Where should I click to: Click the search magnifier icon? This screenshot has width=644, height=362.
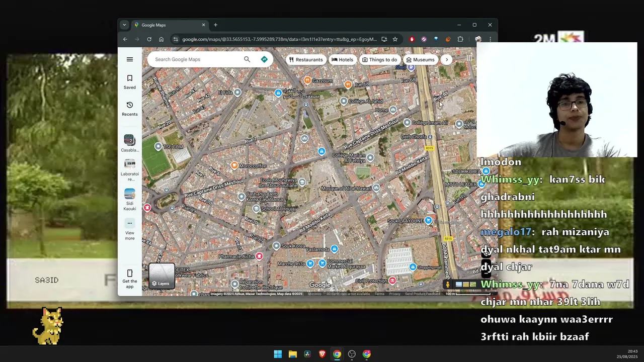[247, 59]
